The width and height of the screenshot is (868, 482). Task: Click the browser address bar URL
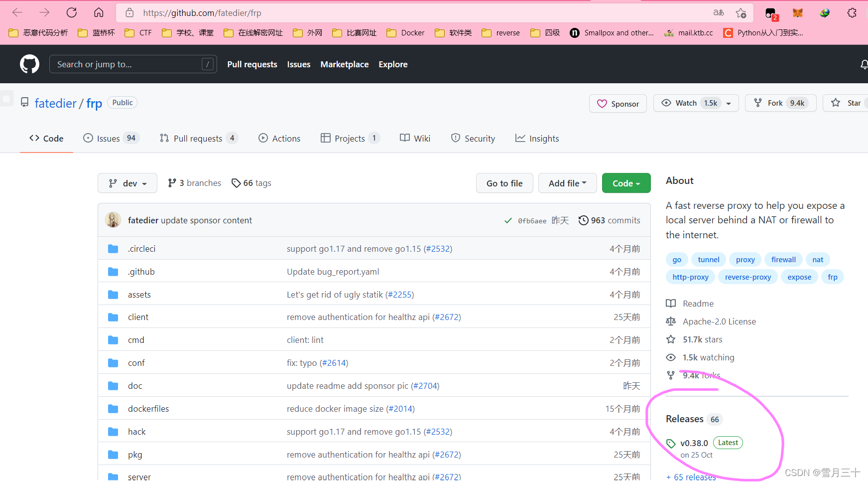pos(202,13)
